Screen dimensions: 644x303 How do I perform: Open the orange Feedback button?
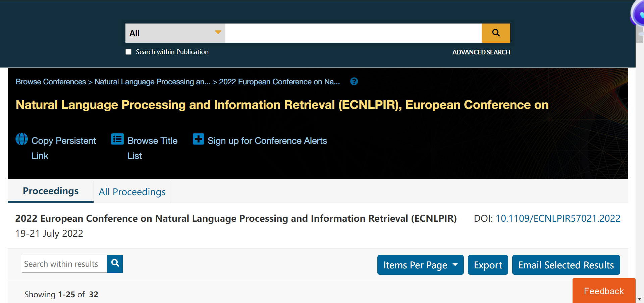603,291
